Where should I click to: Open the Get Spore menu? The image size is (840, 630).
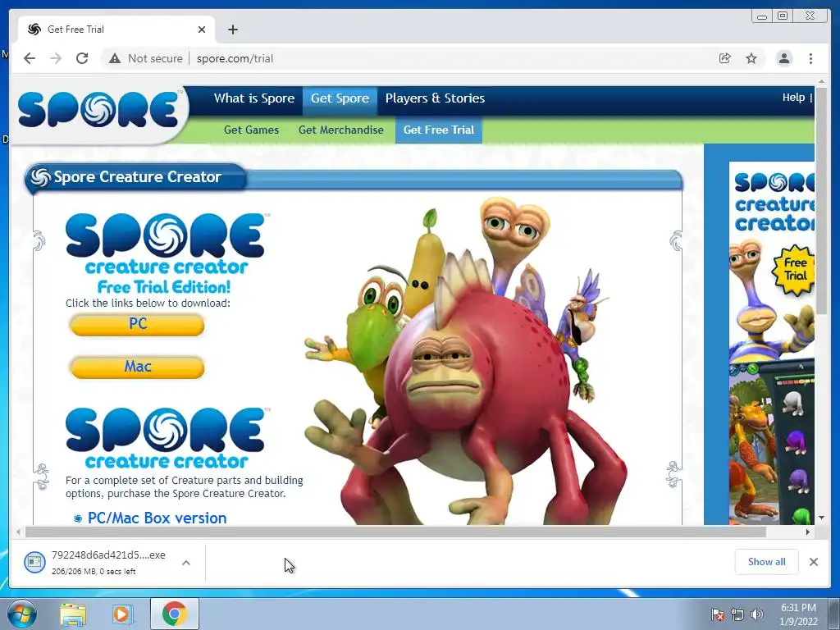pyautogui.click(x=340, y=98)
